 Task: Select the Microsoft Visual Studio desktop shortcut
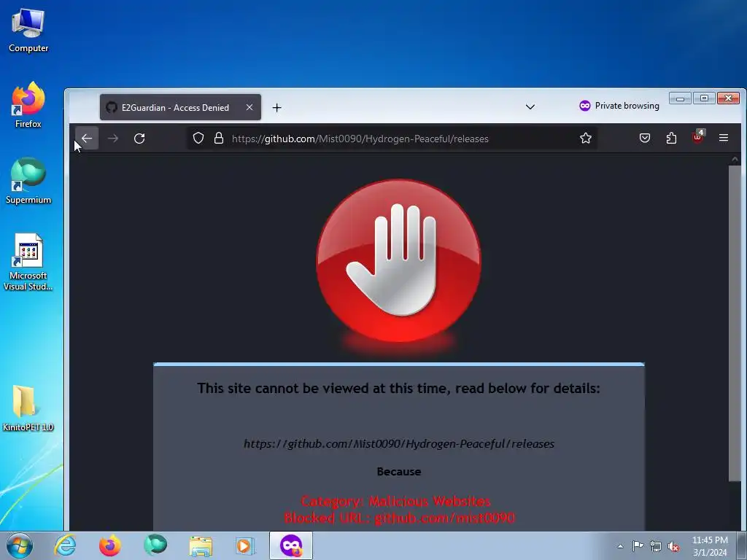(x=28, y=262)
